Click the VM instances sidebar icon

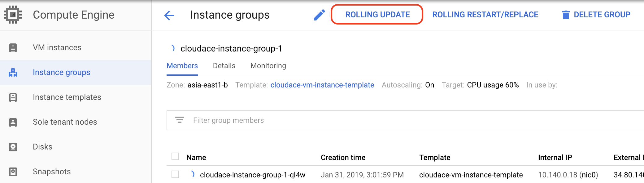13,48
